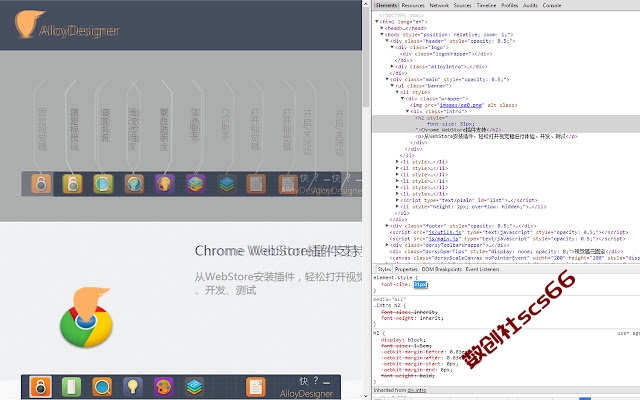640x400 pixels.
Task: Open the orange document icon in bottom toolbar
Action: pos(256,386)
